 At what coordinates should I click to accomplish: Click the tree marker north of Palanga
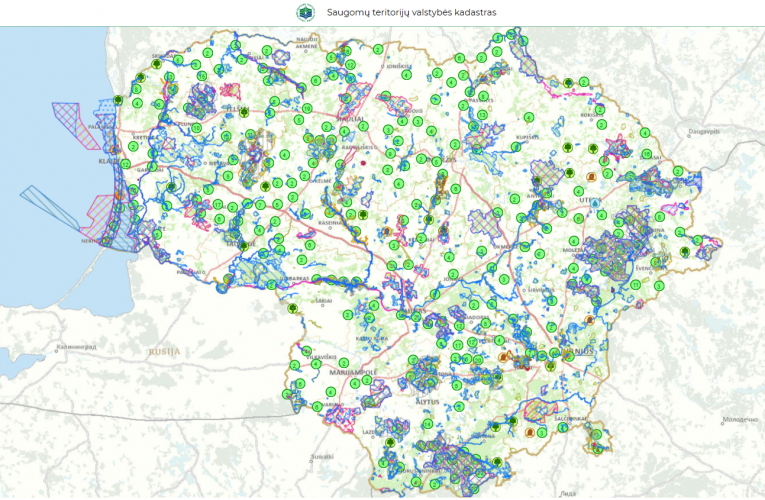point(117,101)
